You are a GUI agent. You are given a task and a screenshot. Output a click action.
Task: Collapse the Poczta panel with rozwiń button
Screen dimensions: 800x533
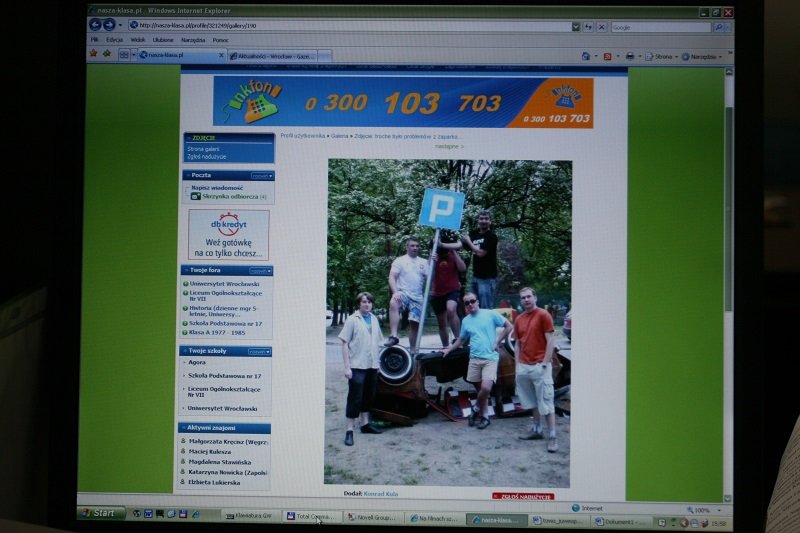(x=260, y=175)
